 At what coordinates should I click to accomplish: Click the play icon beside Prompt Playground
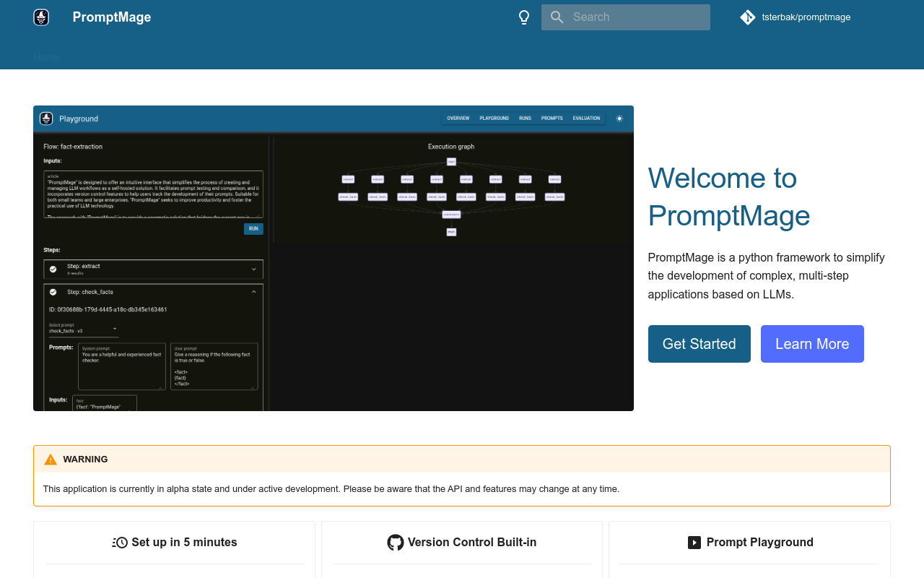click(x=694, y=543)
